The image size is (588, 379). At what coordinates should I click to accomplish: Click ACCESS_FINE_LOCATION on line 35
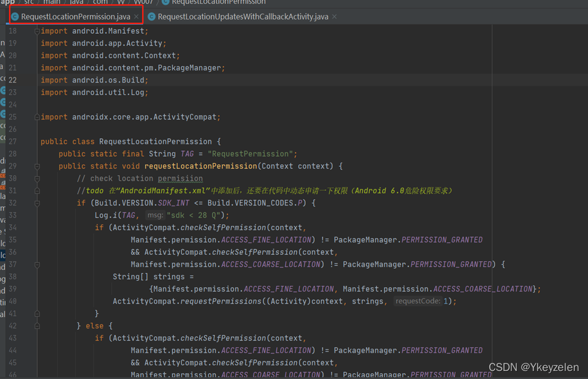tap(266, 240)
